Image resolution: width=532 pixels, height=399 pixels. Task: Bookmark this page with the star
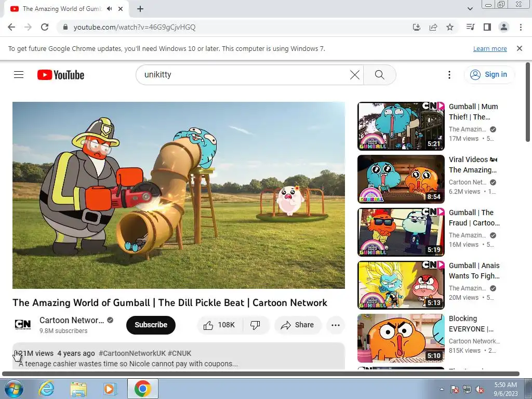(x=450, y=27)
